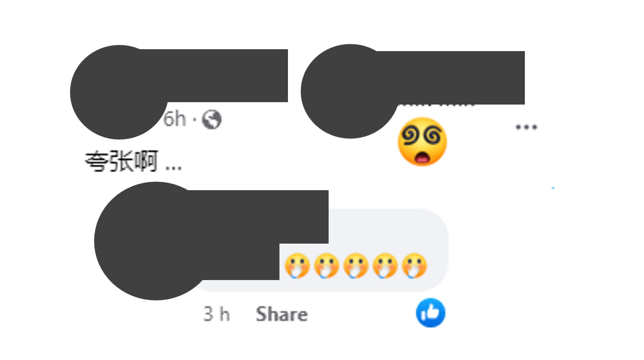Open the redacted avatar next to dizzy emoji
This screenshot has height=360, width=644.
(x=350, y=91)
